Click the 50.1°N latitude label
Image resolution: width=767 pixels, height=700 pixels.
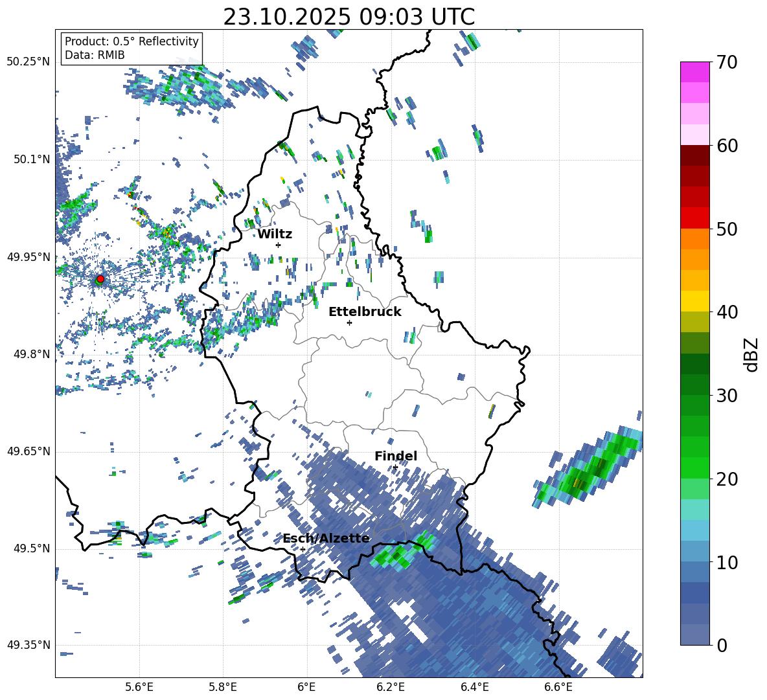click(31, 159)
